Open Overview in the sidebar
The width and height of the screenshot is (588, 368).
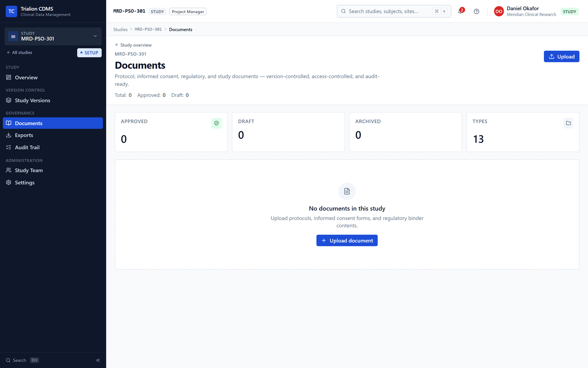[53, 78]
